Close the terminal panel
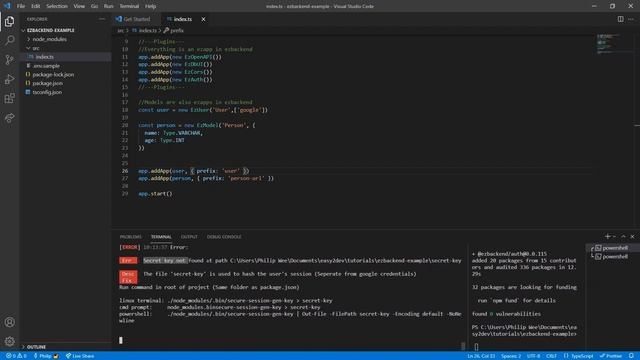The height and width of the screenshot is (360, 640). [632, 236]
